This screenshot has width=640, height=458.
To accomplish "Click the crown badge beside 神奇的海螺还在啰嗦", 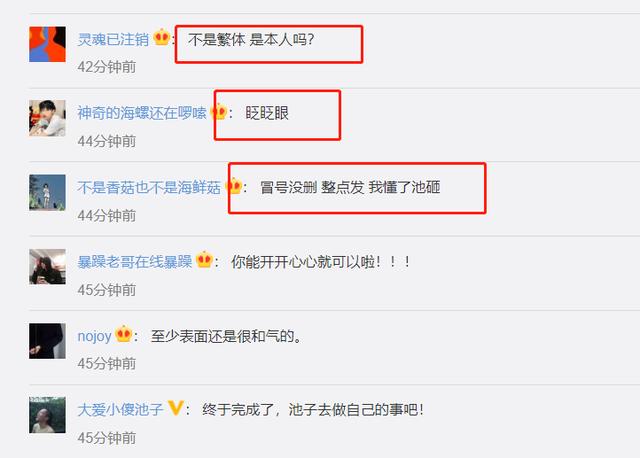I will coord(219,111).
